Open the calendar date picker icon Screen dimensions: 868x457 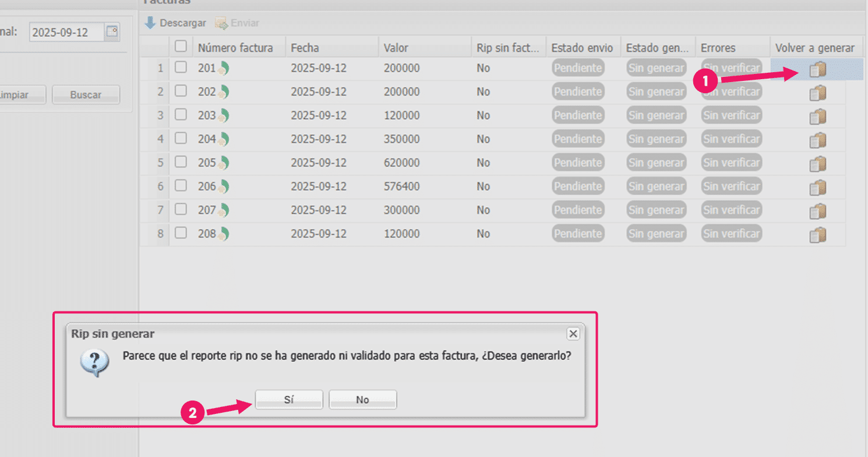coord(112,32)
